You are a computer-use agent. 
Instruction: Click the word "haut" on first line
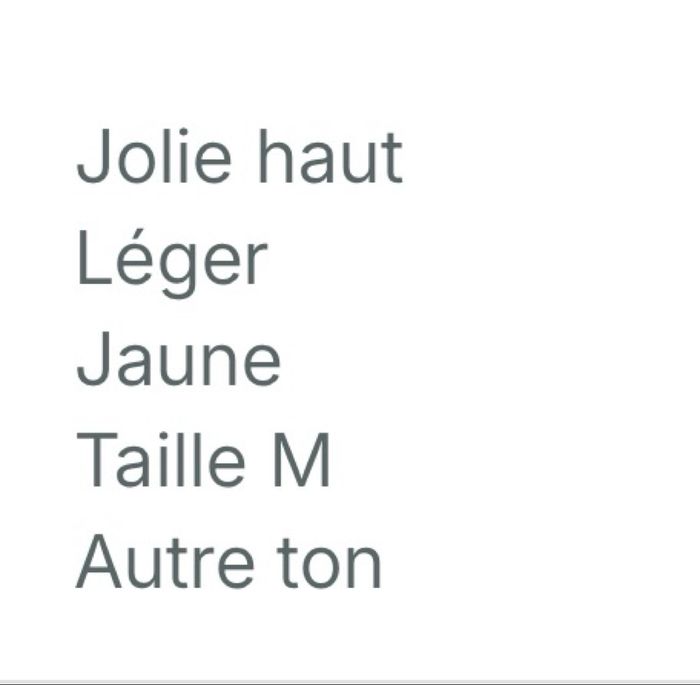coord(331,157)
